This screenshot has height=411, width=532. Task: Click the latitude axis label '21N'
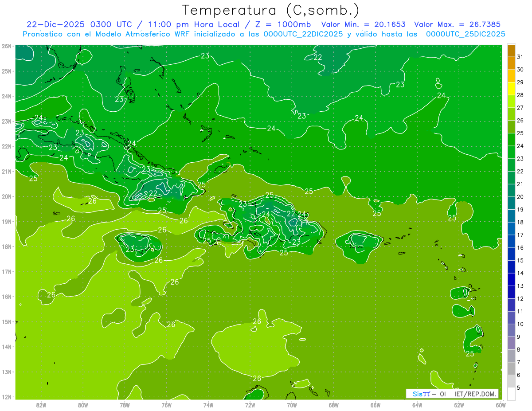pyautogui.click(x=6, y=171)
